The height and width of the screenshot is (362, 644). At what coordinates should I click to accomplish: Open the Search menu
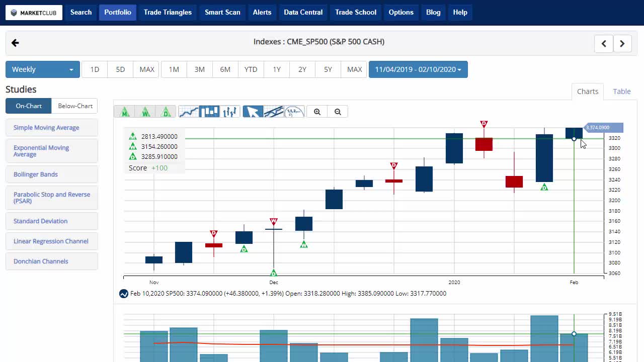pos(81,12)
